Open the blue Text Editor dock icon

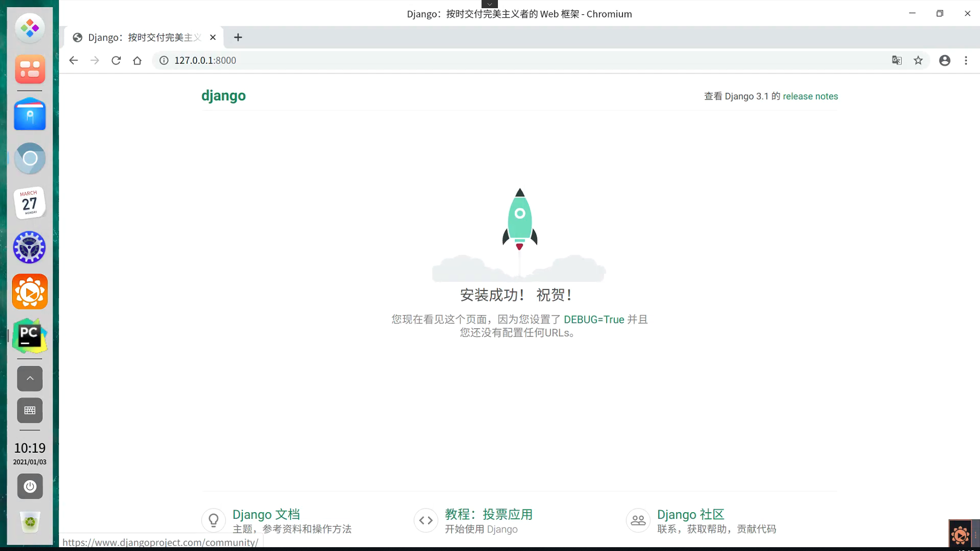[30, 114]
